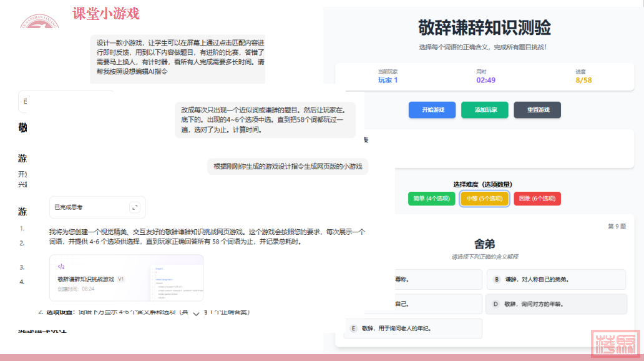Click the 课堂小游戏 slide title
The image size is (644, 361).
pyautogui.click(x=106, y=13)
